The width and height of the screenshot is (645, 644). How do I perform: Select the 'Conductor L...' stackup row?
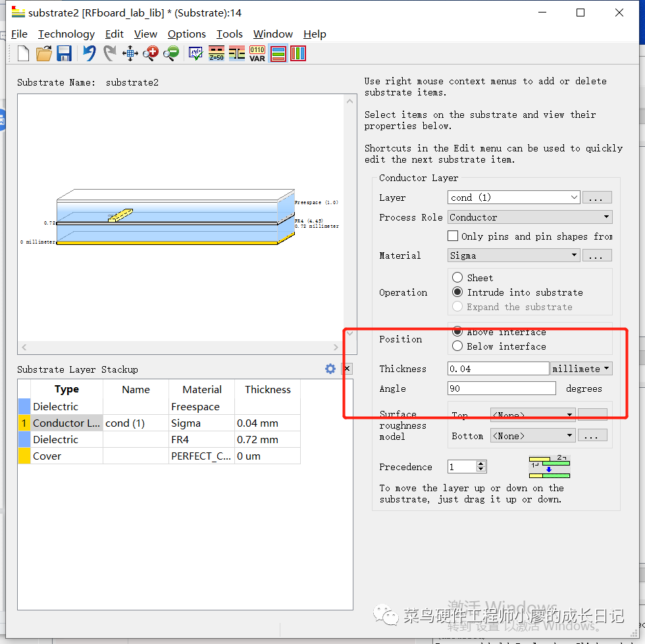tap(159, 423)
